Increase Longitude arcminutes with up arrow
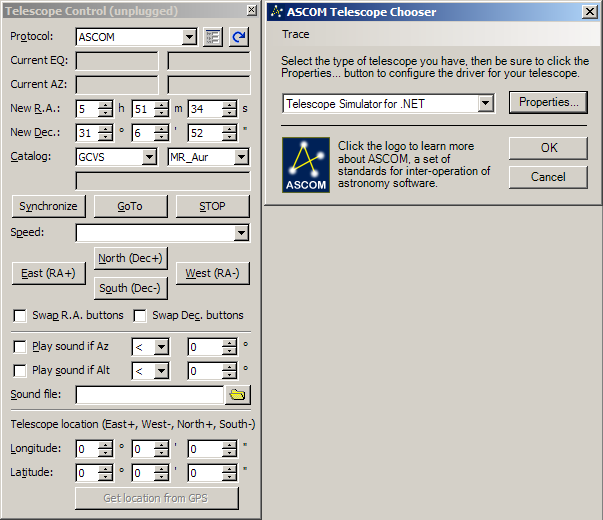The height and width of the screenshot is (520, 603). (161, 445)
